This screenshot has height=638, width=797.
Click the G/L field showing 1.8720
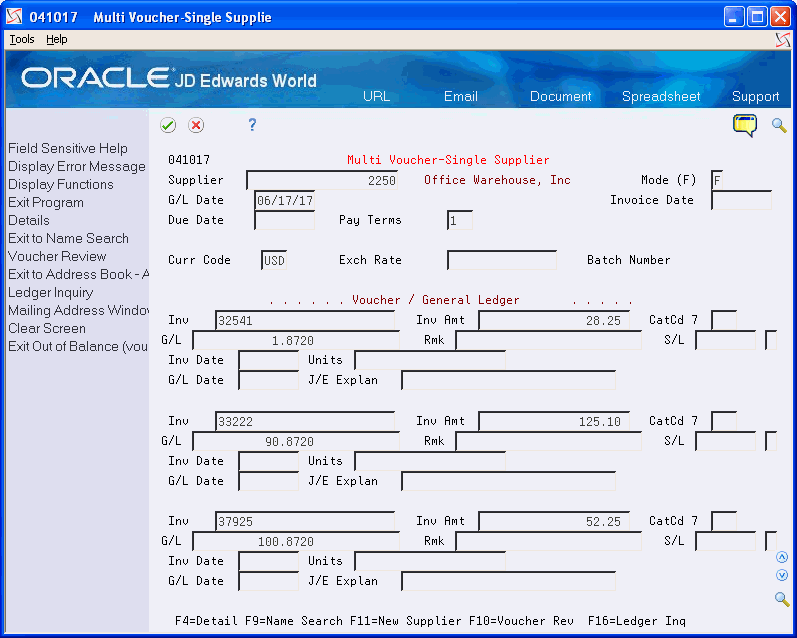[x=296, y=341]
